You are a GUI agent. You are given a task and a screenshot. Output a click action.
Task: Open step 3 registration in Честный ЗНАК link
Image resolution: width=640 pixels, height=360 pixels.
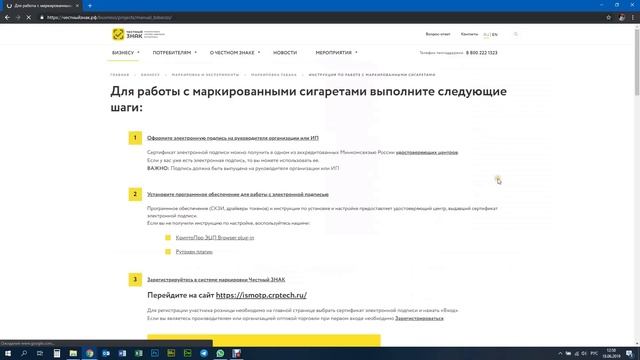coord(216,280)
